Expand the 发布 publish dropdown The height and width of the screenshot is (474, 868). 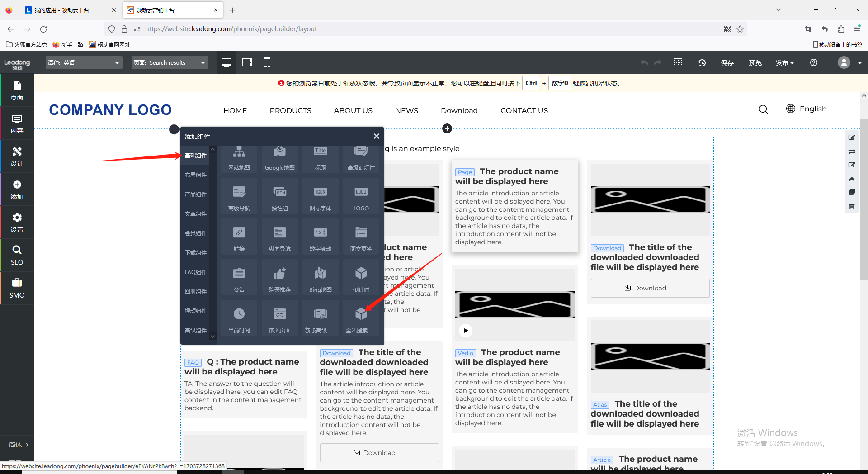784,63
